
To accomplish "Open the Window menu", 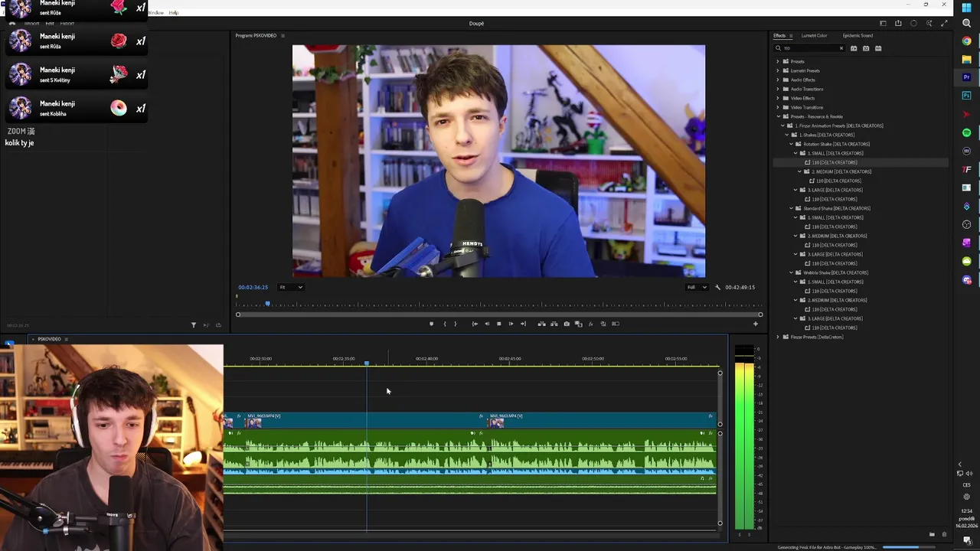I will pyautogui.click(x=156, y=12).
